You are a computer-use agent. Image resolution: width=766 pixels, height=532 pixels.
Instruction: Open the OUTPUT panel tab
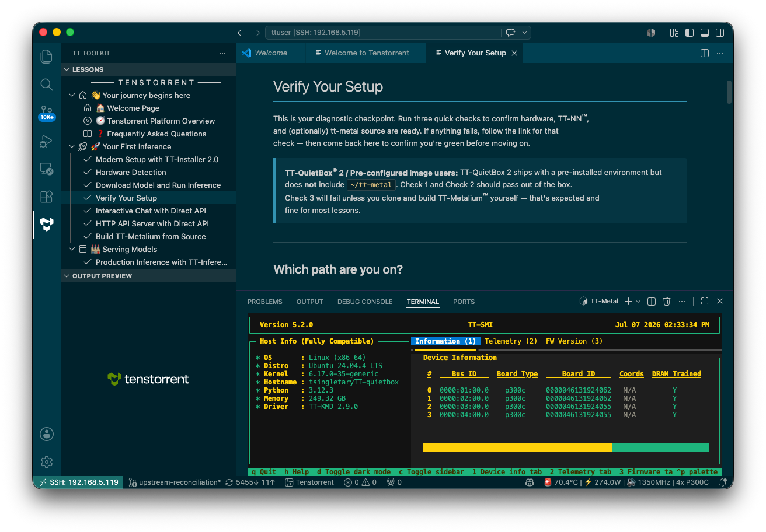[309, 302]
